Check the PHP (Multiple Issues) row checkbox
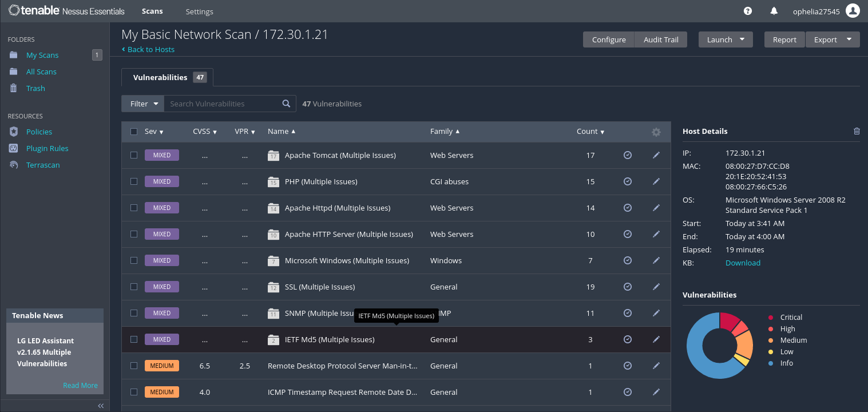Viewport: 868px width, 412px height. (133, 181)
